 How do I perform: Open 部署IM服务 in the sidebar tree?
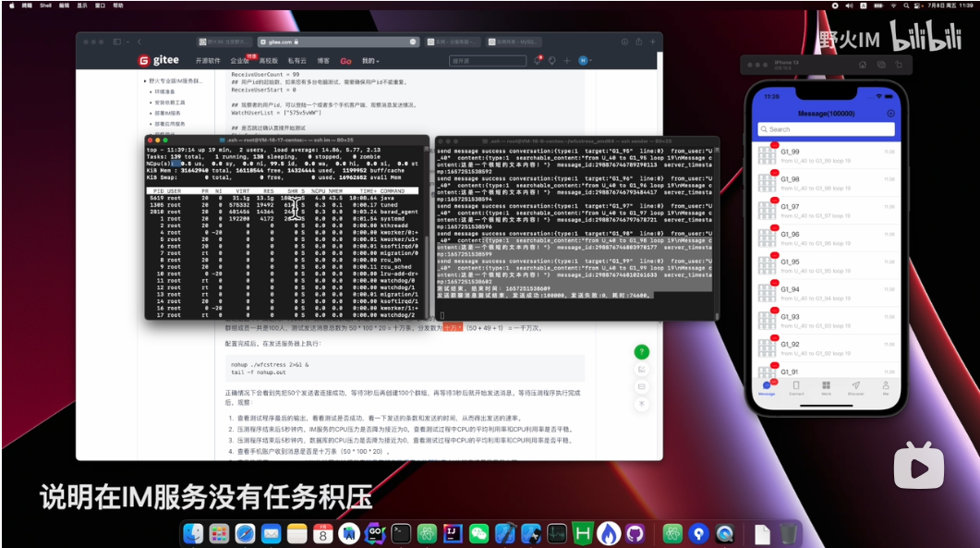tap(167, 114)
